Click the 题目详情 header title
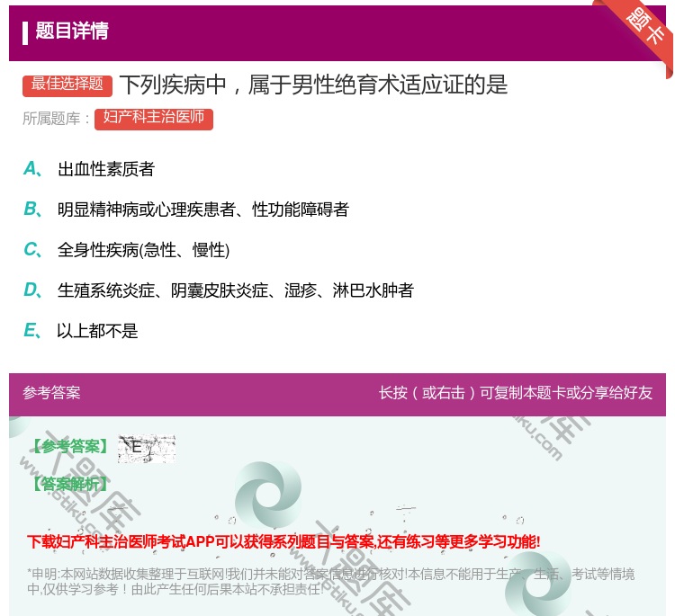675x616 pixels. click(72, 31)
